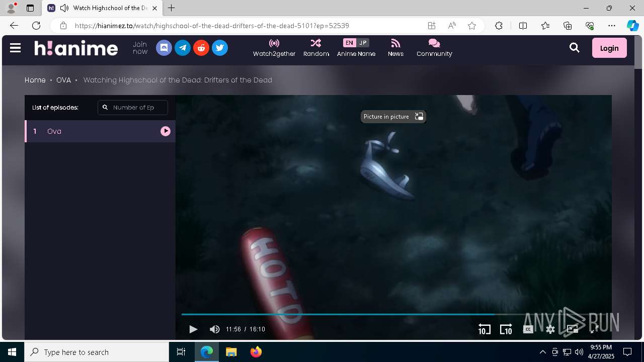Open system volume control
The width and height of the screenshot is (644, 362).
[579, 352]
